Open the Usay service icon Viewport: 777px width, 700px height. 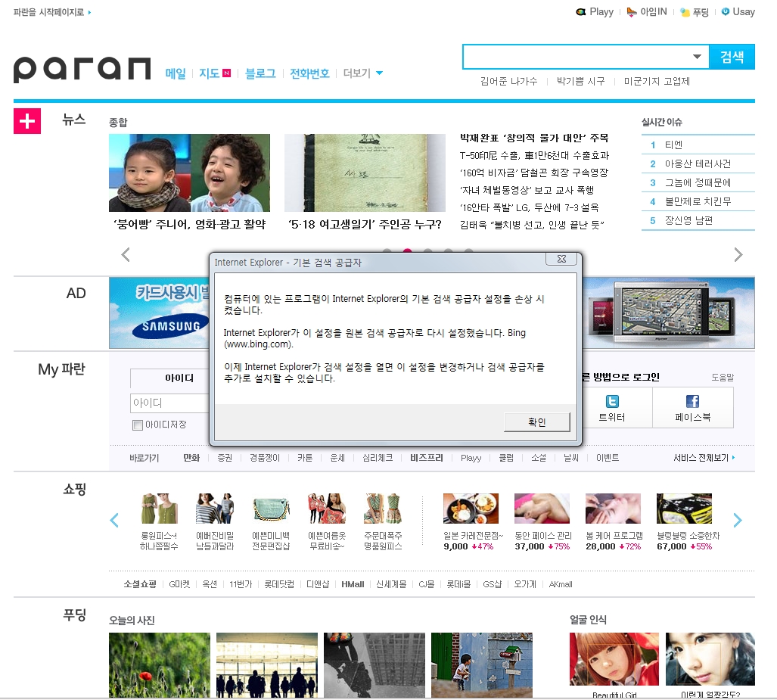(x=726, y=11)
